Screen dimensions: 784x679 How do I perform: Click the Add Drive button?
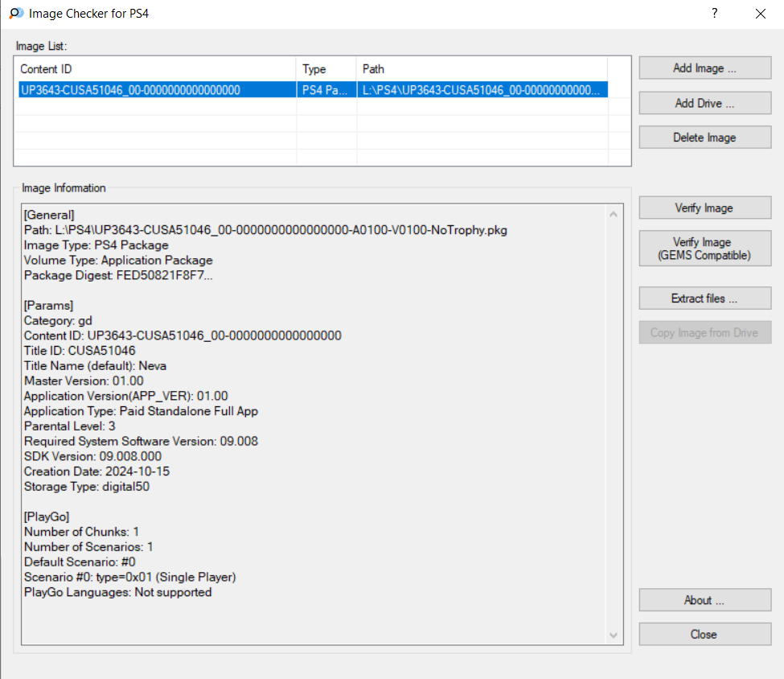click(705, 103)
